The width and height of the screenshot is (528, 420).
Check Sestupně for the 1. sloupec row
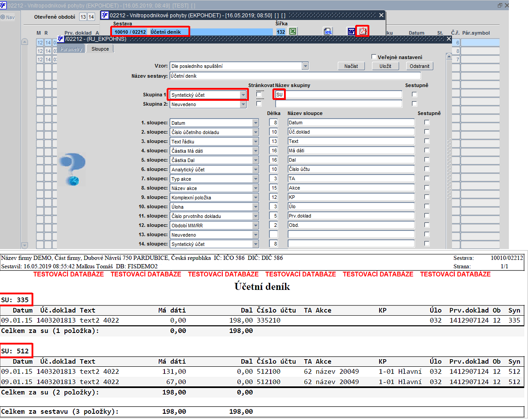click(427, 123)
